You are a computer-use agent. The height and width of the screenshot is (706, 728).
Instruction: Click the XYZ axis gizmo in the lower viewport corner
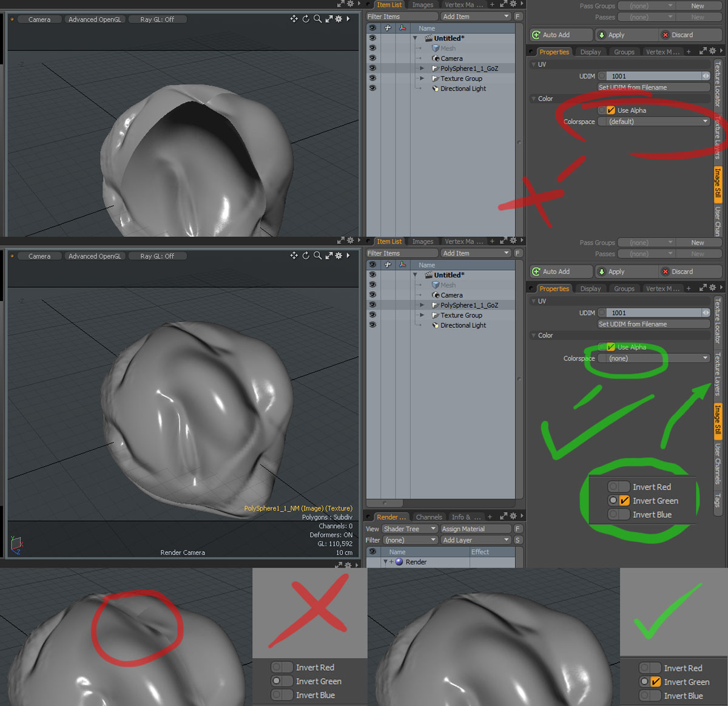pyautogui.click(x=16, y=545)
